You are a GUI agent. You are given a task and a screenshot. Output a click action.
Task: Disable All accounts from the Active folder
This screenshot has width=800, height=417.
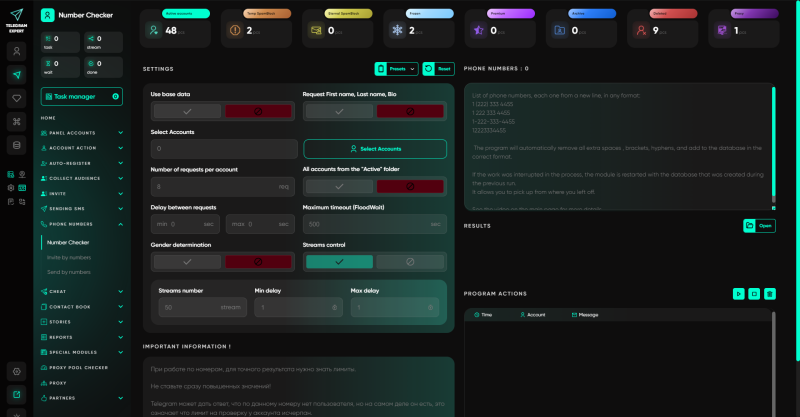[x=410, y=187]
